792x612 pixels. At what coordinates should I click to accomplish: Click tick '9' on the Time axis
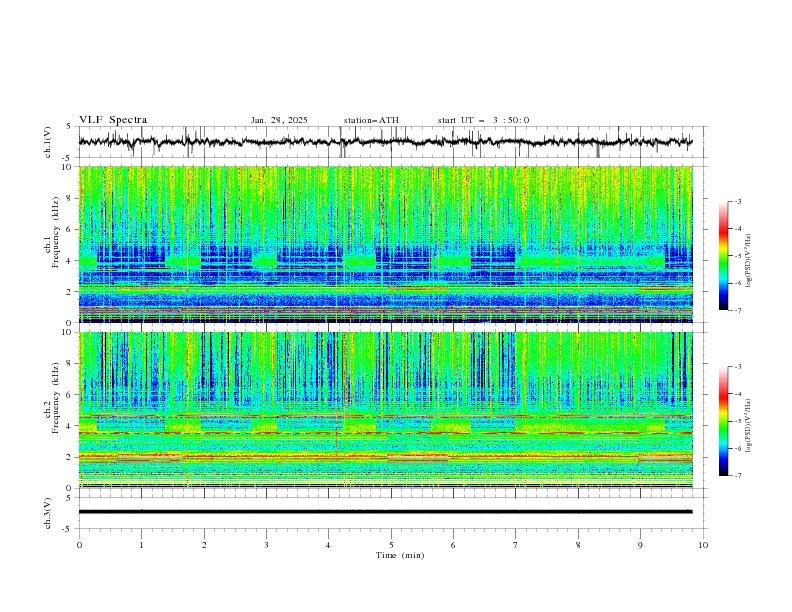[640, 545]
